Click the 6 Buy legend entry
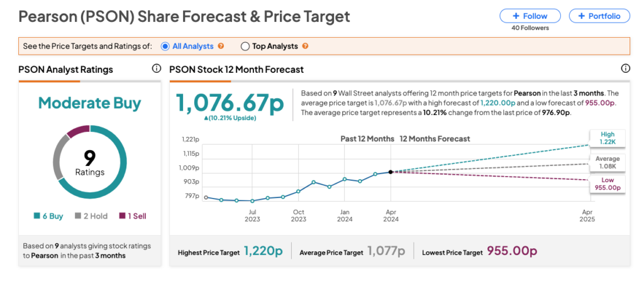The image size is (644, 284). [48, 216]
